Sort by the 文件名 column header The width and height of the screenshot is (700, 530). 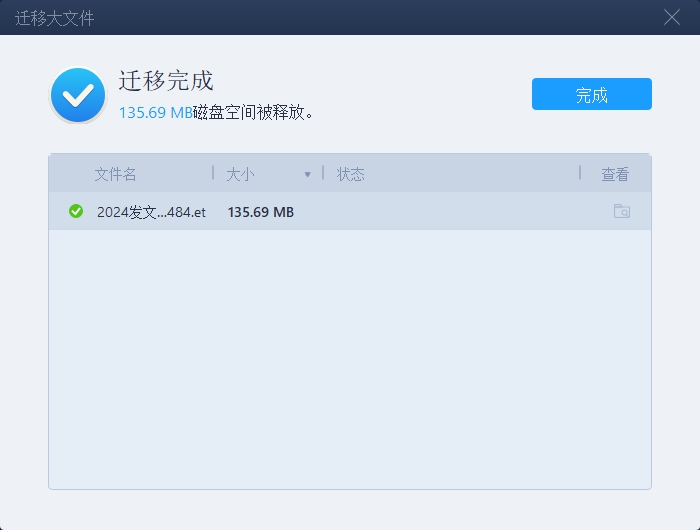(x=115, y=174)
